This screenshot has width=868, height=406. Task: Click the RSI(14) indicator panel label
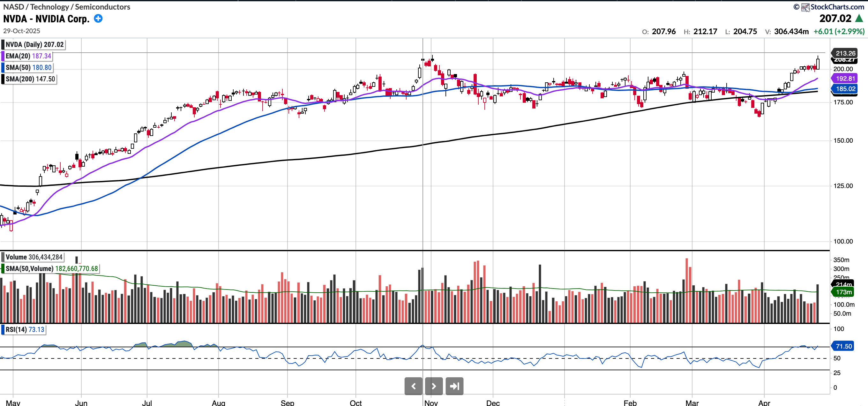(x=25, y=329)
